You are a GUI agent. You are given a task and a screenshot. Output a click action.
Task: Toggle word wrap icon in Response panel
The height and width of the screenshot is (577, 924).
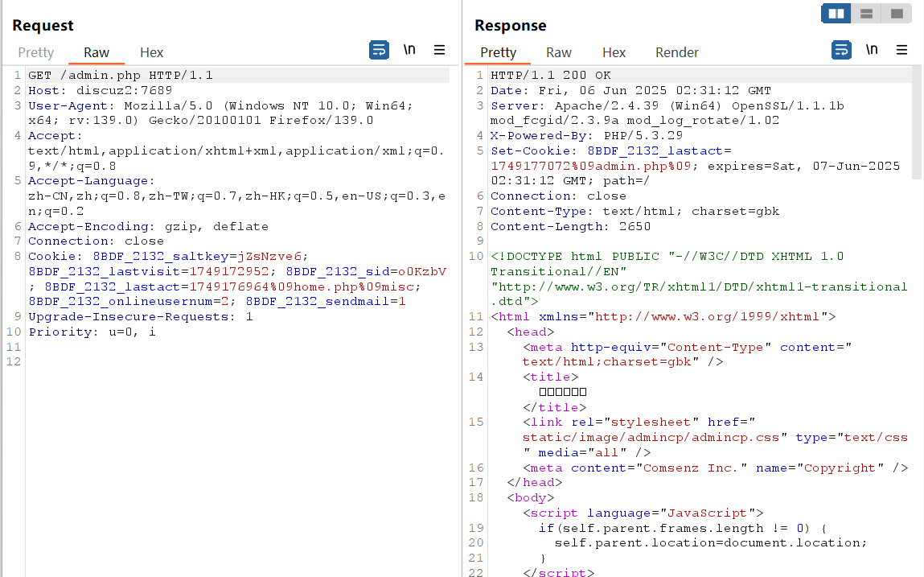pyautogui.click(x=841, y=50)
